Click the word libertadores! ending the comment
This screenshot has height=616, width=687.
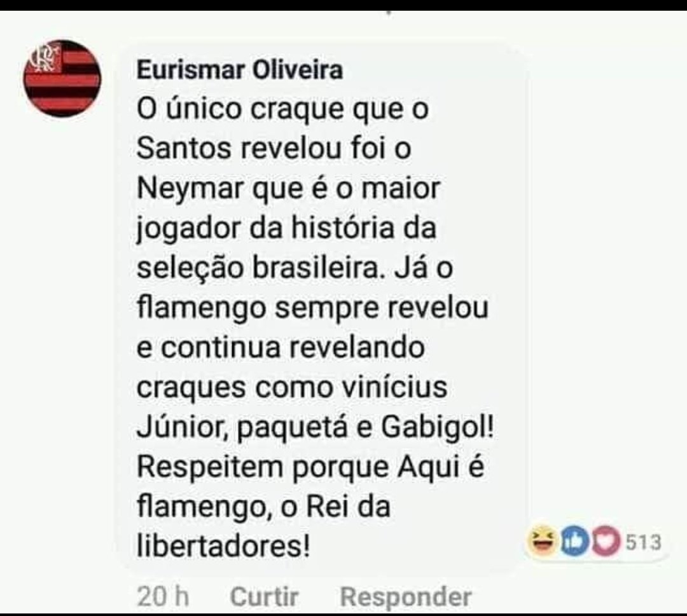pos(224,546)
